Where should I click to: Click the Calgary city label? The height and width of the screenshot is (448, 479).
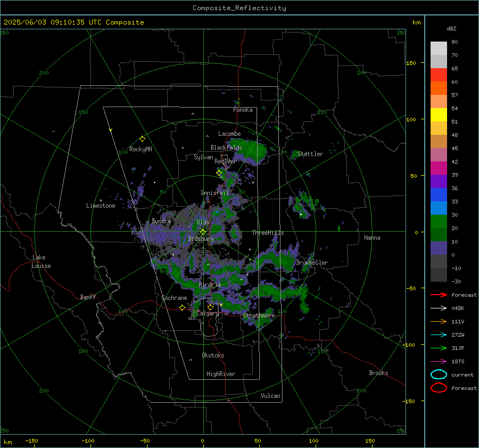pos(208,313)
